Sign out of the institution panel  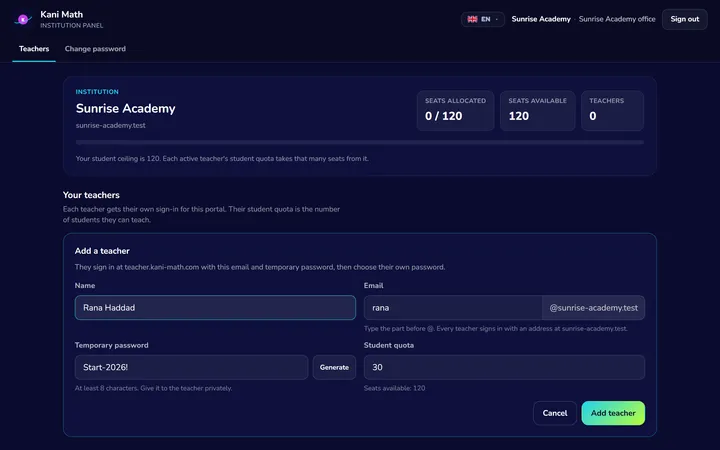[x=684, y=19]
